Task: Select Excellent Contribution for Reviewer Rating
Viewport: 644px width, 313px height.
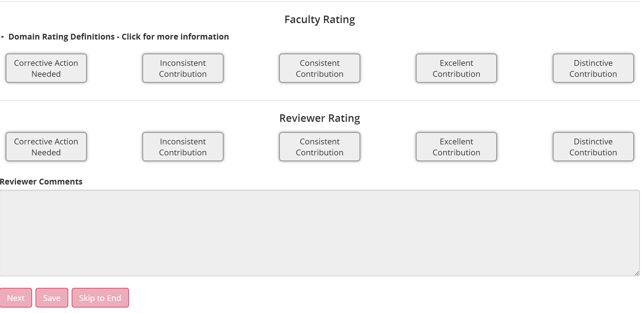Action: tap(456, 147)
